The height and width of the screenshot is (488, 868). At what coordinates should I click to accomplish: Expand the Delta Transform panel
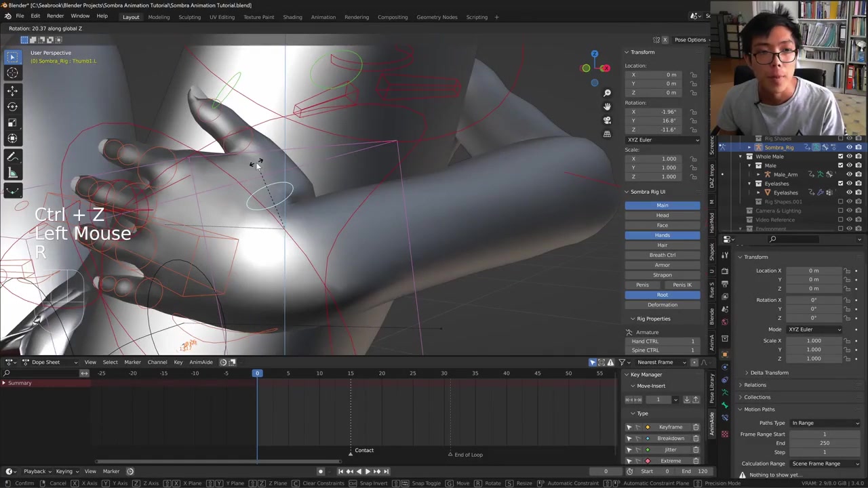pos(769,373)
